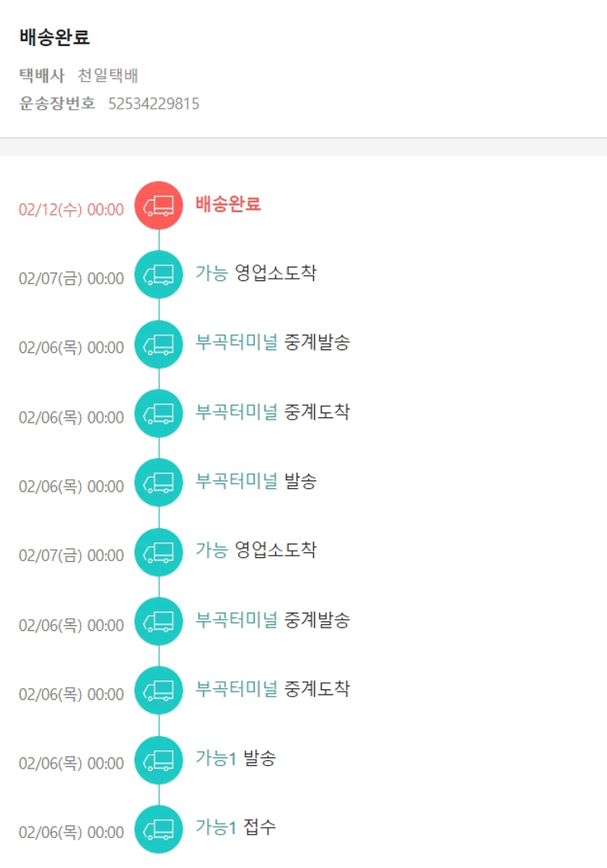
Task: Click the truck icon beside 부곡터미널 발송
Action: [x=159, y=483]
